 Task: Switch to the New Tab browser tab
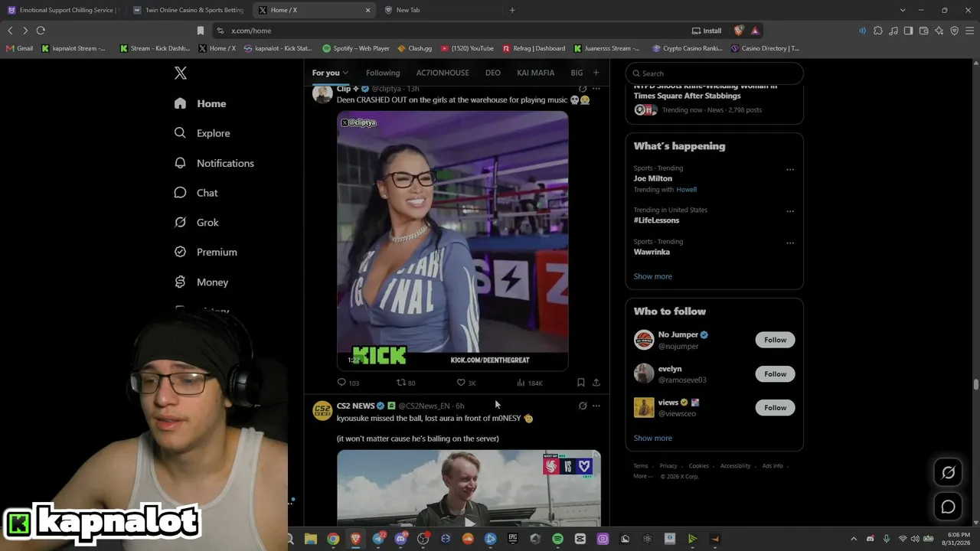[x=440, y=10]
